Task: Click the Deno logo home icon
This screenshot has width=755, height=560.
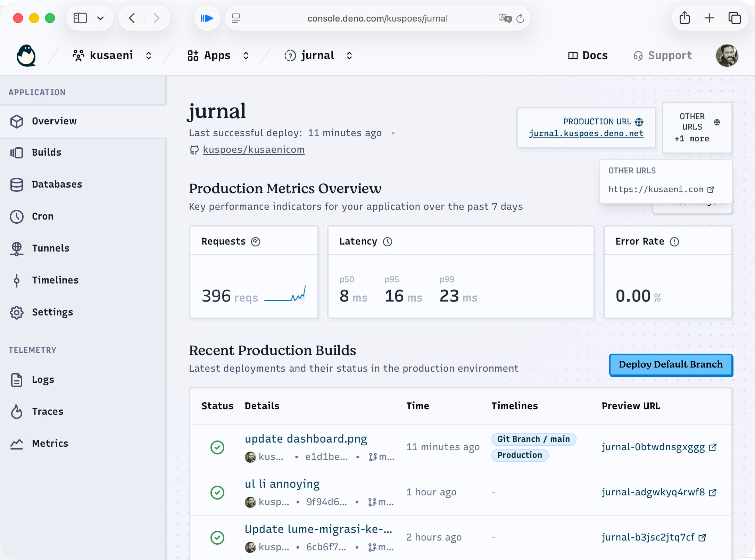Action: click(26, 56)
